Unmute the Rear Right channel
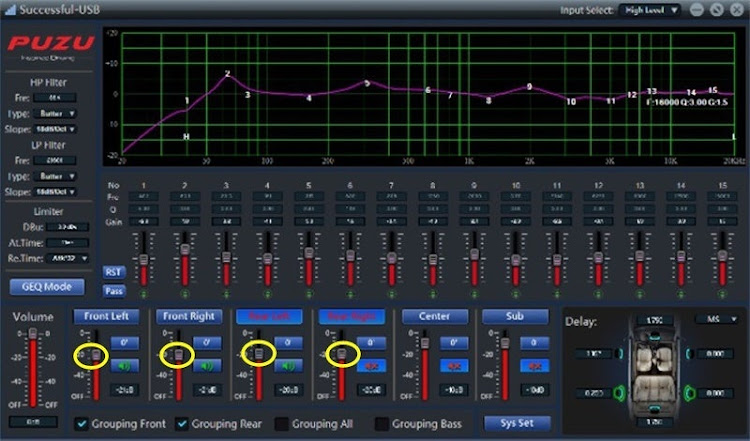This screenshot has height=441, width=750. (371, 366)
